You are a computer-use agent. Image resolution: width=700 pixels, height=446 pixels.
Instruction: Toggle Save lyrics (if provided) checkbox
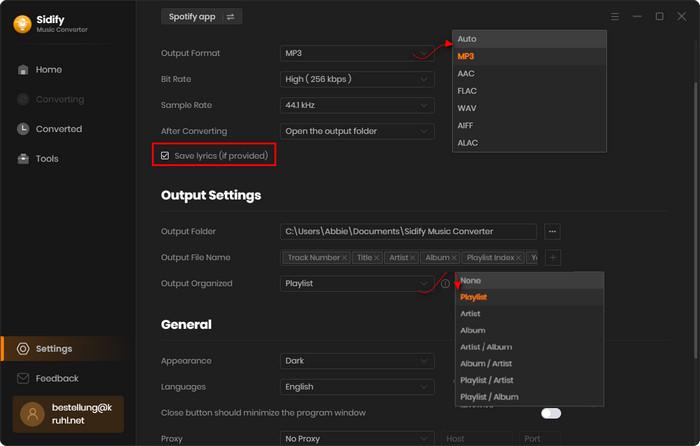165,156
